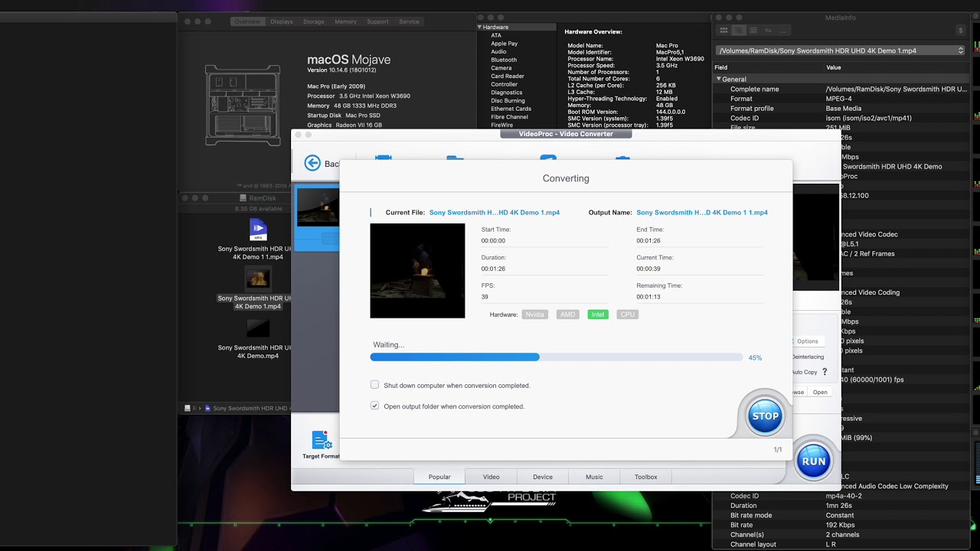Click the blue RUN button
Viewport: 980px width, 551px height.
[814, 461]
